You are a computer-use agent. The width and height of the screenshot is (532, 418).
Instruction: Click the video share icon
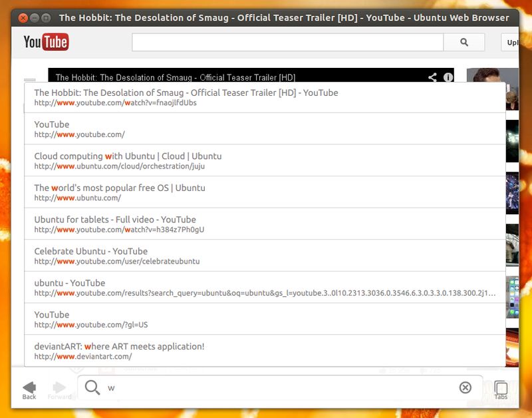pos(432,77)
